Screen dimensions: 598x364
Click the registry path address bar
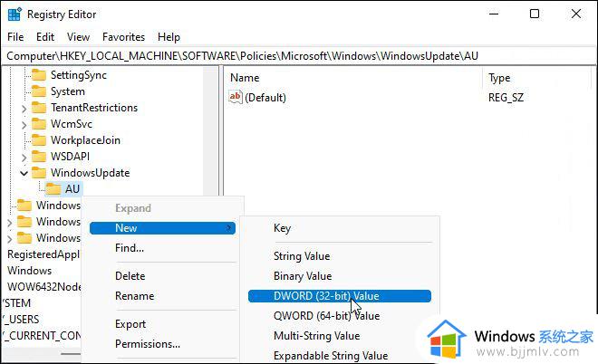299,56
